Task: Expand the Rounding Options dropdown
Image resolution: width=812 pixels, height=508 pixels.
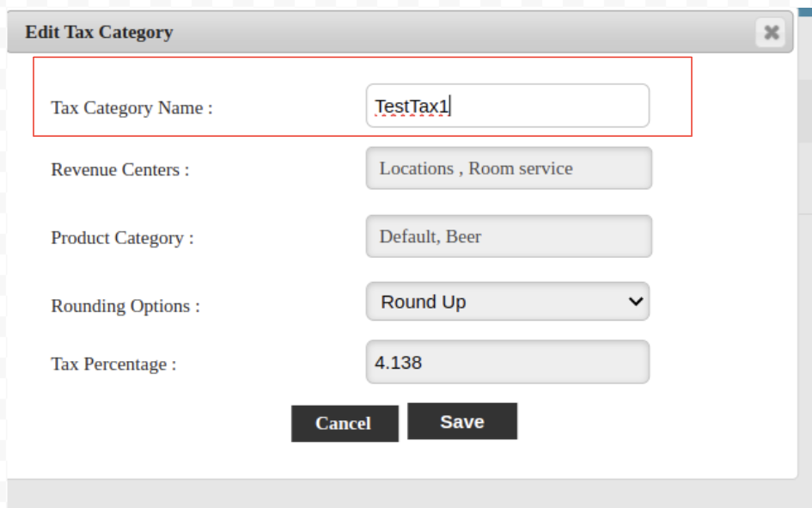Action: 507,302
